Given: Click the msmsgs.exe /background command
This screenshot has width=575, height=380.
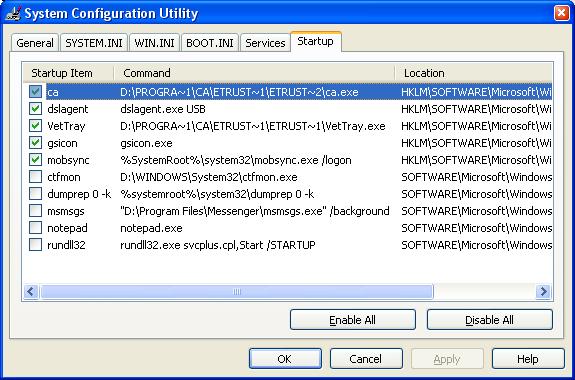Looking at the screenshot, I should click(x=255, y=211).
